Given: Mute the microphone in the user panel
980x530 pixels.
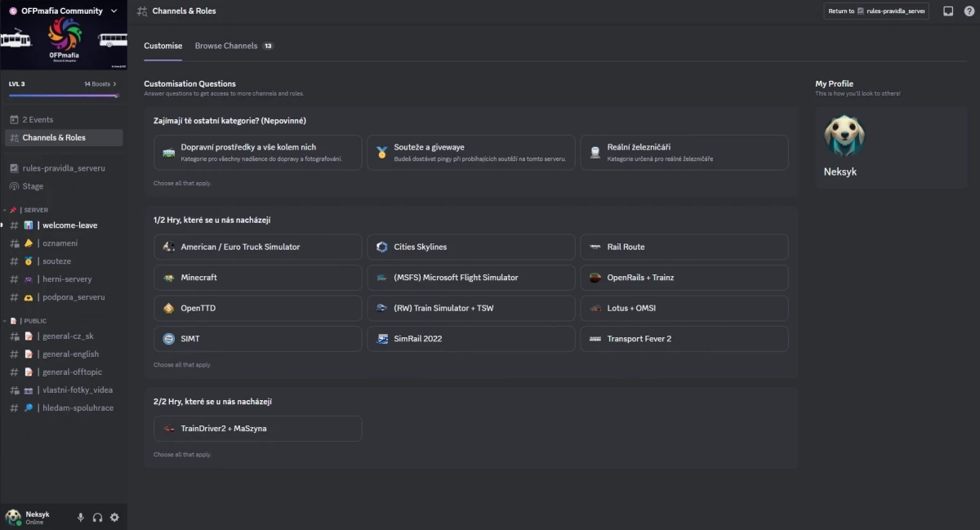Looking at the screenshot, I should (81, 517).
